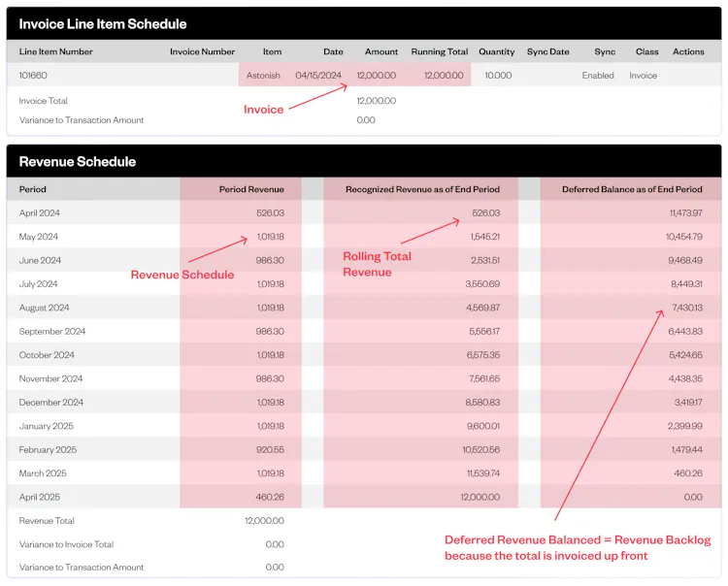The width and height of the screenshot is (728, 586).
Task: Click recognized revenue value 8,580.83
Action: point(482,403)
